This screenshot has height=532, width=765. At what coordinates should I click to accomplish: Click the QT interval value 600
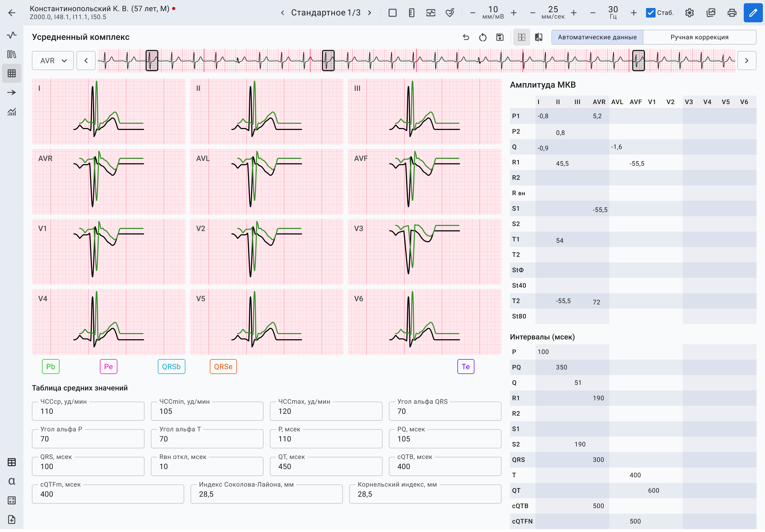654,490
